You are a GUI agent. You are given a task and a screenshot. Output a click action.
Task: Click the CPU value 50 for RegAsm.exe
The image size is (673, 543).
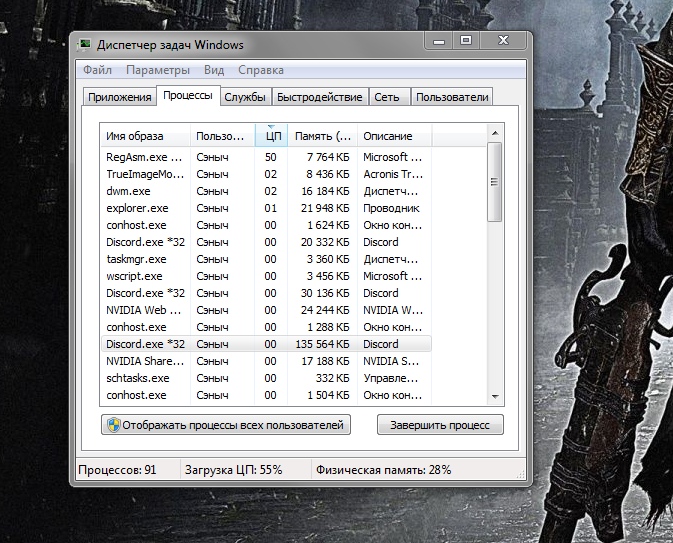click(270, 157)
